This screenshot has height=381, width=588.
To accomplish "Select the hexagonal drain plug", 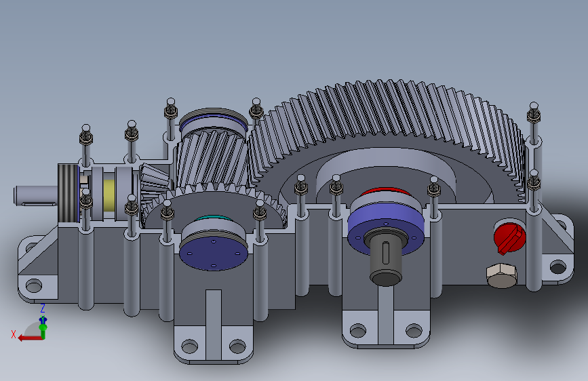I will (502, 275).
